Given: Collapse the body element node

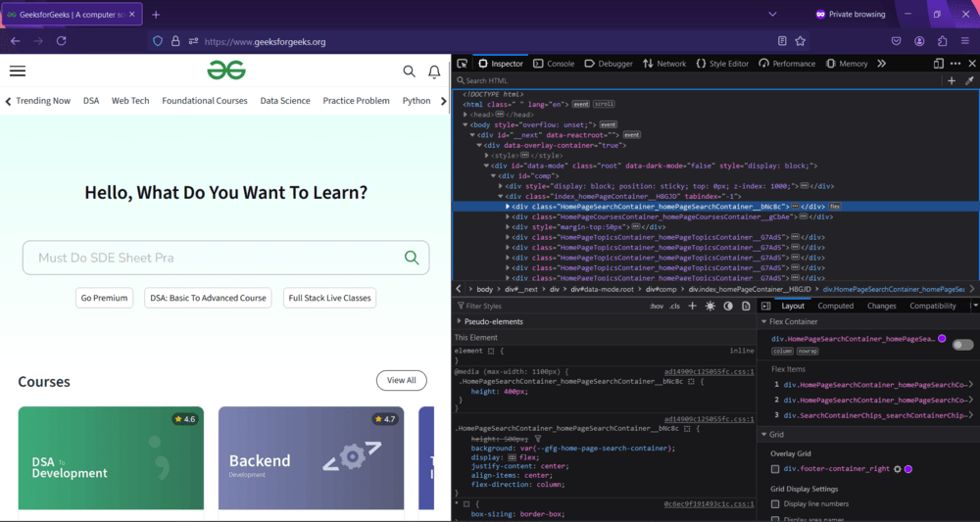Looking at the screenshot, I should coord(465,125).
